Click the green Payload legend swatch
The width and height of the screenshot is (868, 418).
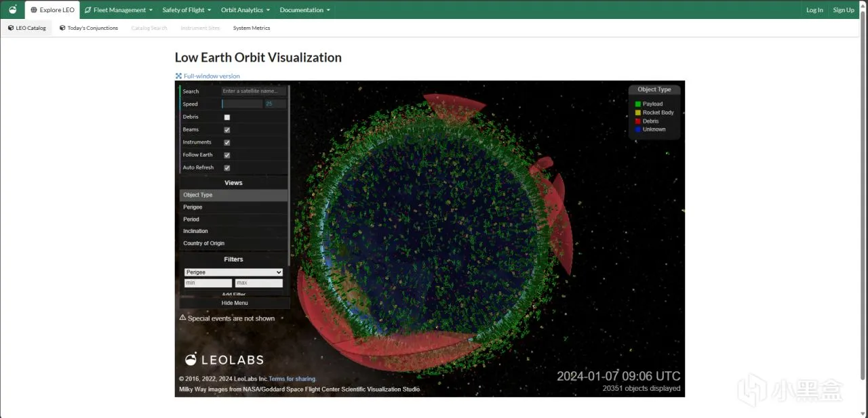coord(638,104)
